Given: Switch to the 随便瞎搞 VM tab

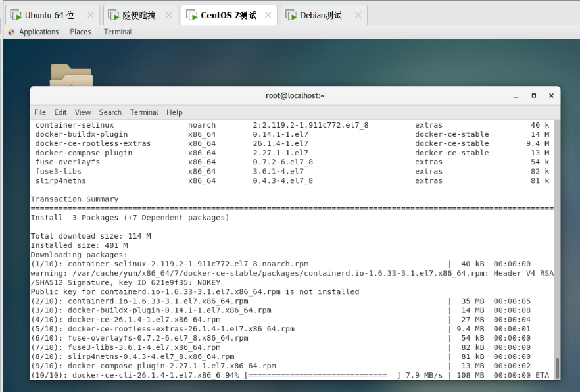Looking at the screenshot, I should [139, 15].
